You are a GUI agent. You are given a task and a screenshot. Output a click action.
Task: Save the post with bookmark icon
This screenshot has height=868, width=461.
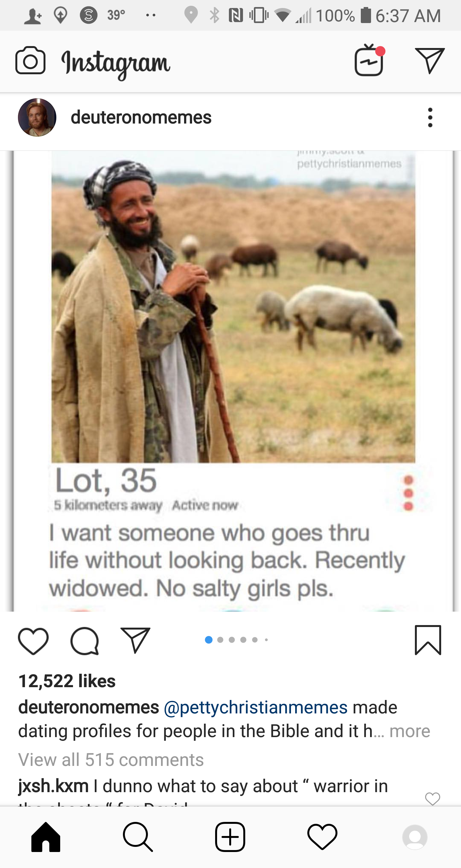pyautogui.click(x=428, y=640)
